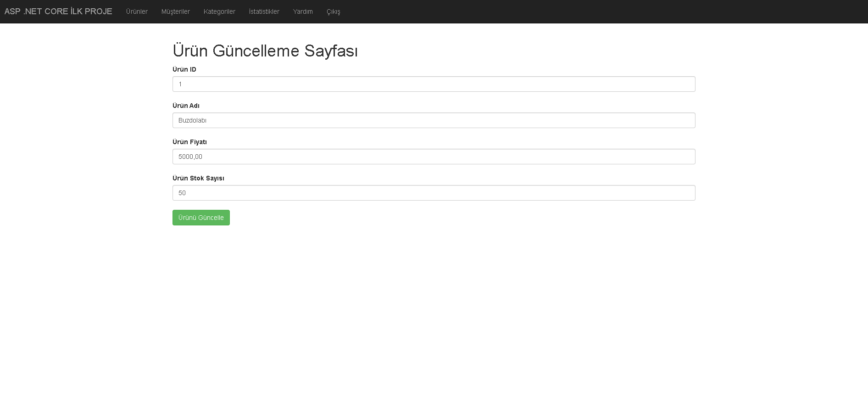Click the Ürünü Güncelle button
This screenshot has height=415, width=868.
pyautogui.click(x=201, y=217)
